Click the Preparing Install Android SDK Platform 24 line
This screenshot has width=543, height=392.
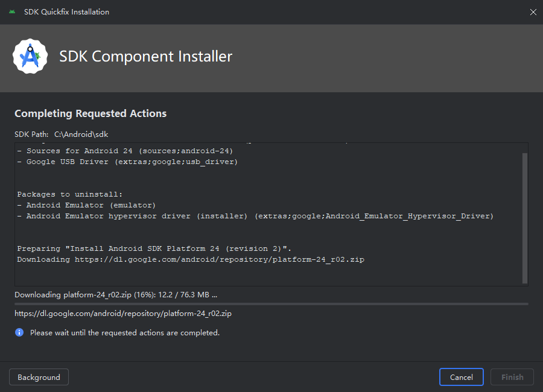[x=154, y=248]
